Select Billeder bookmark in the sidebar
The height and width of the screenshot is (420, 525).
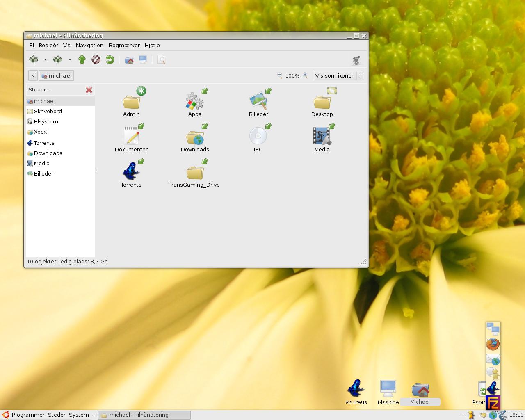click(x=60, y=173)
